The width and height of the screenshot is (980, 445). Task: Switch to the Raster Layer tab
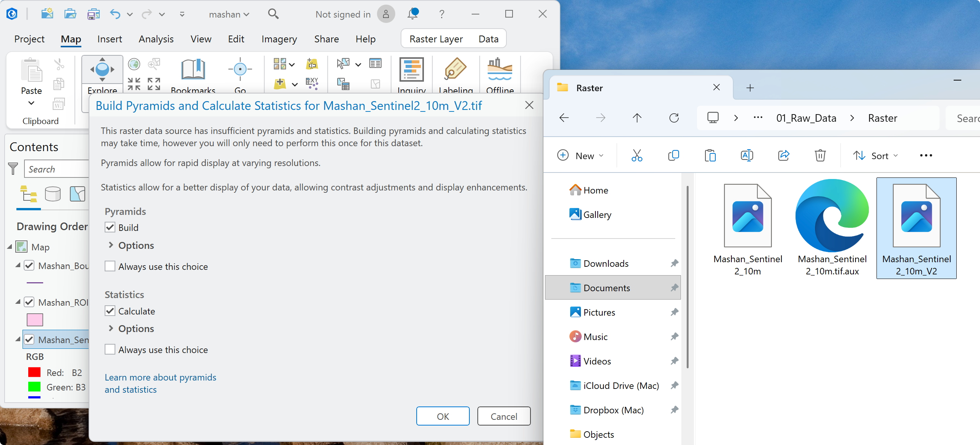coord(436,39)
